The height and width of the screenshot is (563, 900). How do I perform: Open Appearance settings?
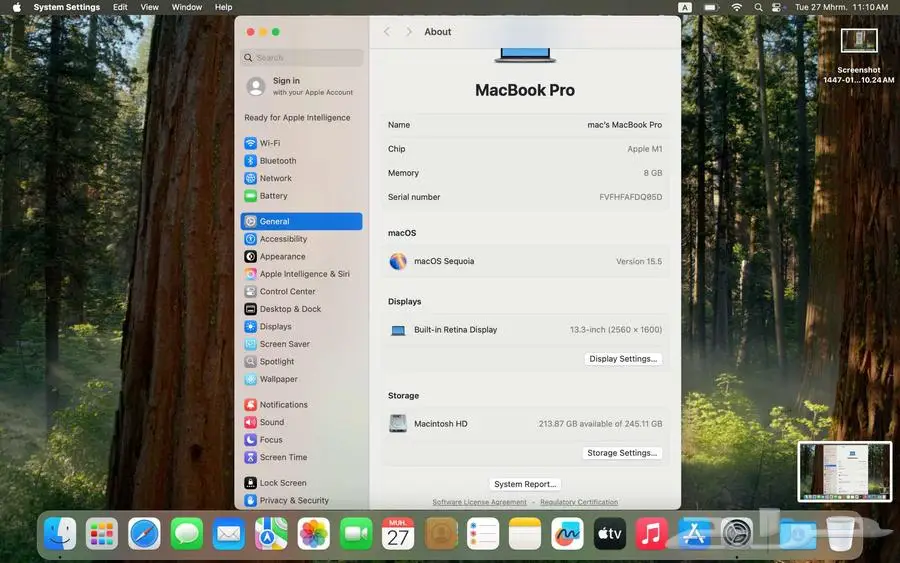tap(301, 257)
